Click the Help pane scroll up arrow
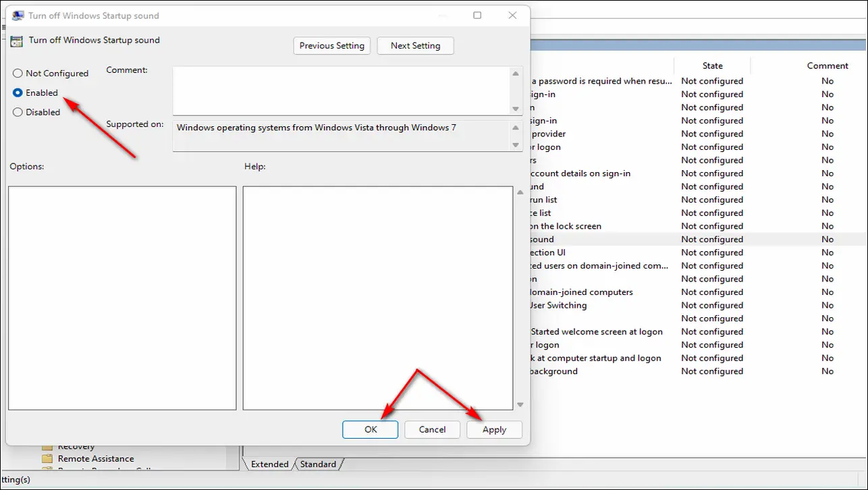 [520, 192]
